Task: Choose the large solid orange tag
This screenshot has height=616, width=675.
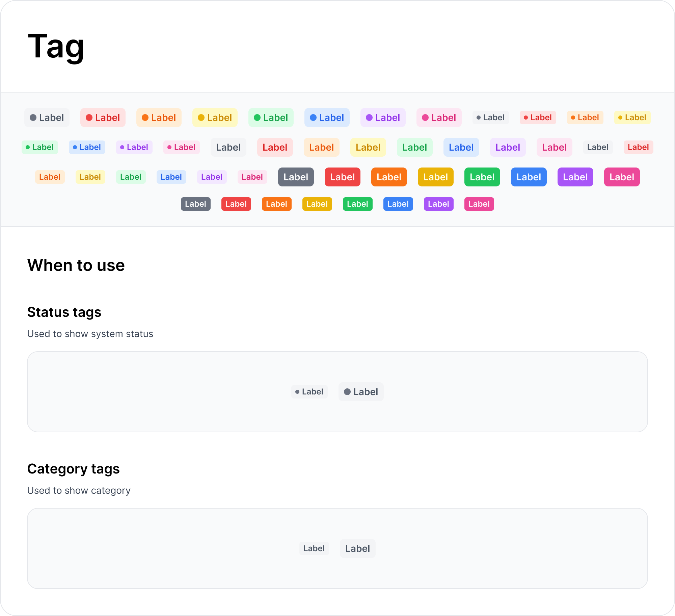Action: [x=389, y=177]
